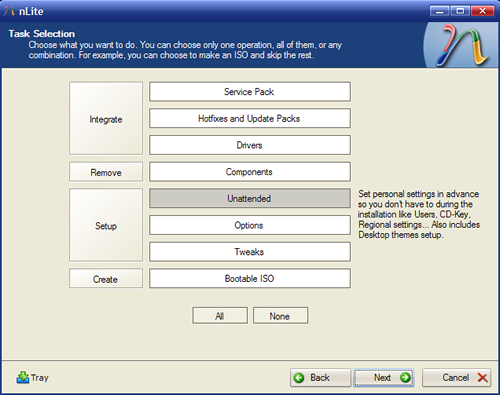Enable the Options setup task
Screen dimensions: 500x395
coord(250,225)
